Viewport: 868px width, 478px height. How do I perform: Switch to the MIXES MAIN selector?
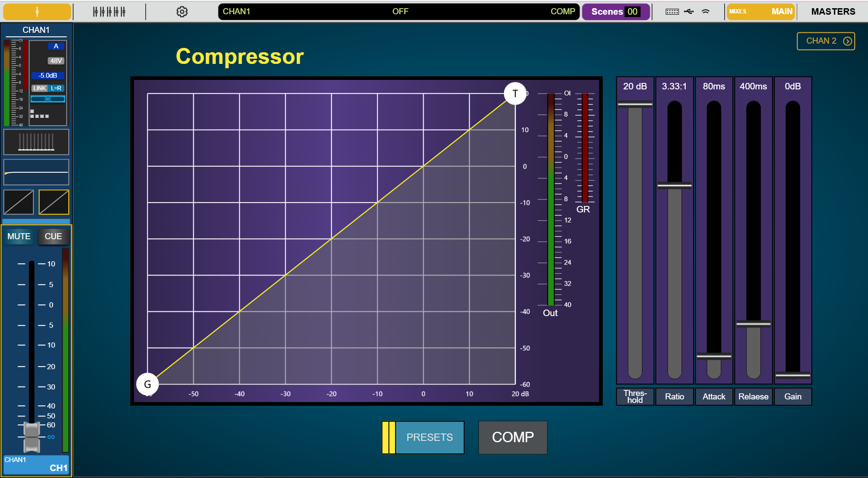[761, 12]
